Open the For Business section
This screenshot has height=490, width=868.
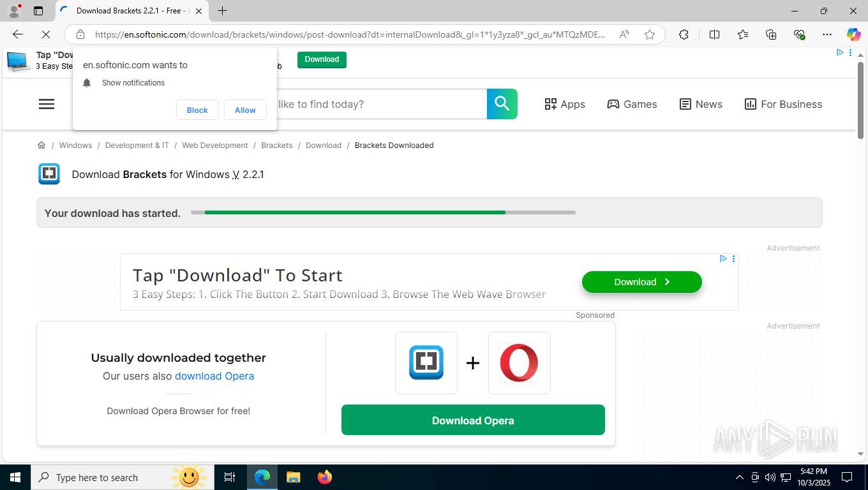click(783, 104)
